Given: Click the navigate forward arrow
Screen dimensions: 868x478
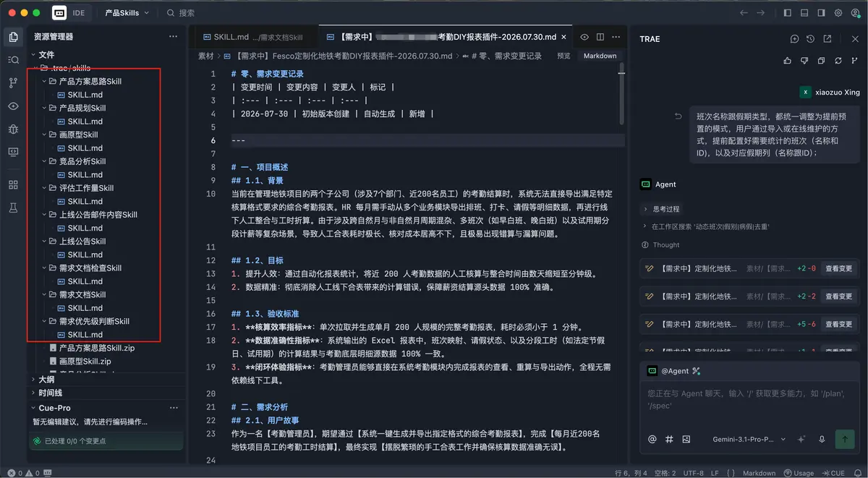Looking at the screenshot, I should pos(760,13).
